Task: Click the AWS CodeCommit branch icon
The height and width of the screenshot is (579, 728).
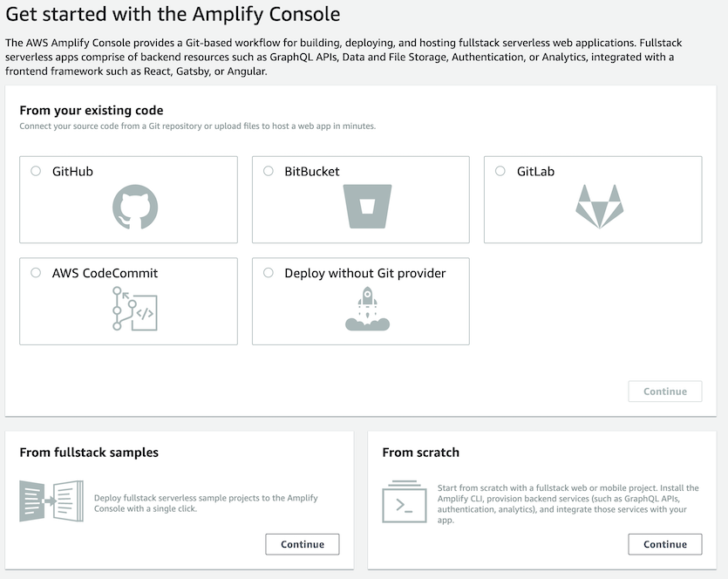Action: (135, 309)
